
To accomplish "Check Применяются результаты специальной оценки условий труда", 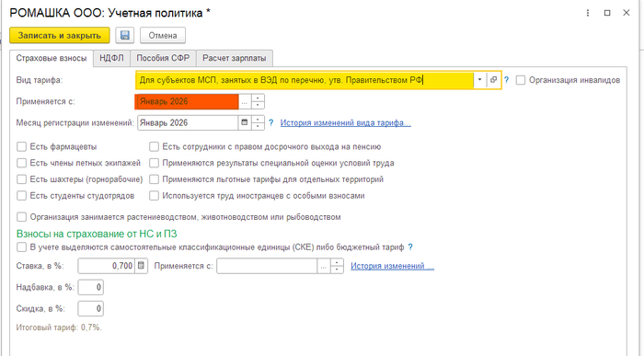I will coord(154,163).
